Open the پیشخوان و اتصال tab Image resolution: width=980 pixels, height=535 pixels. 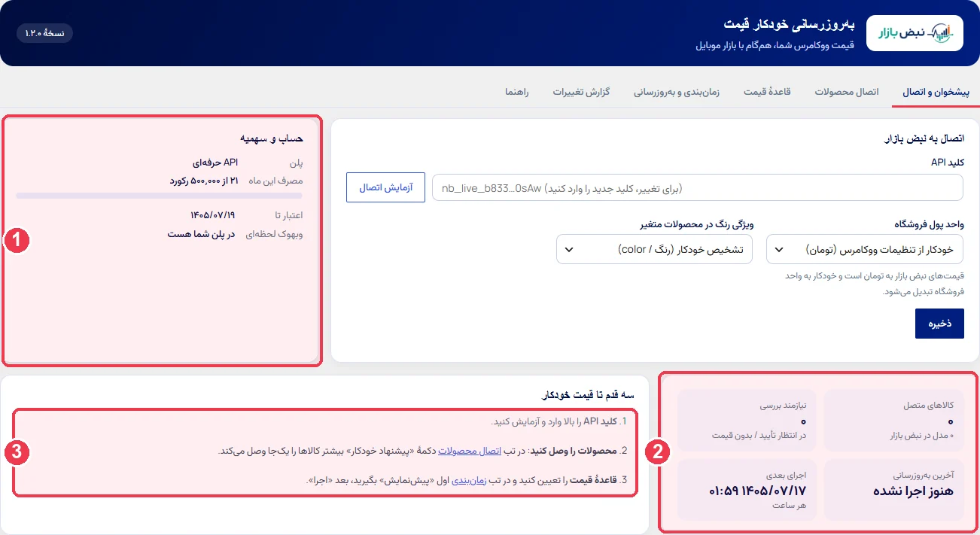(936, 92)
